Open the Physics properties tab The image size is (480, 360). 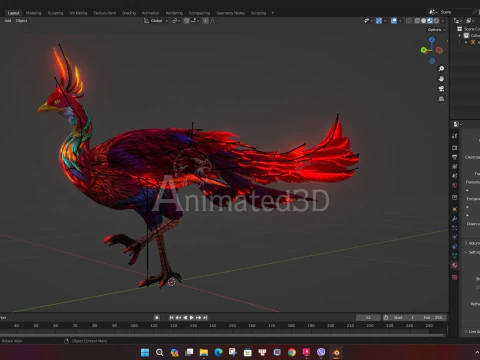[x=454, y=237]
